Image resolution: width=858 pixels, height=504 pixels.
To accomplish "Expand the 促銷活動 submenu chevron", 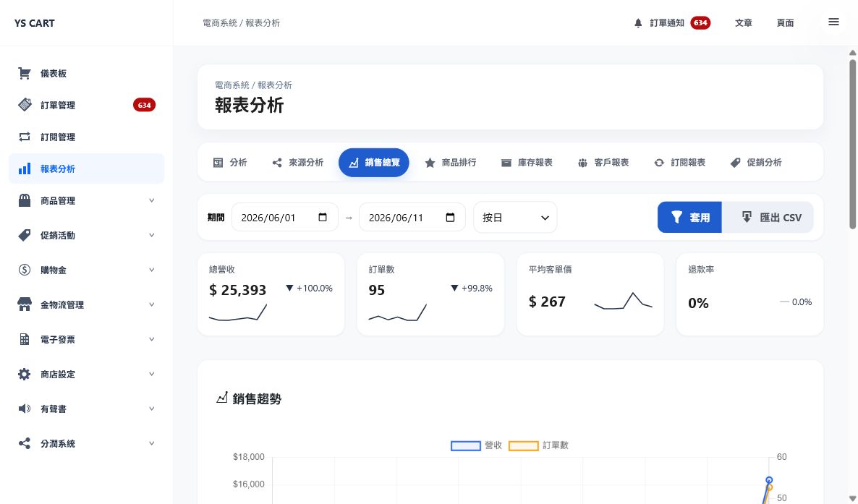I will point(152,235).
